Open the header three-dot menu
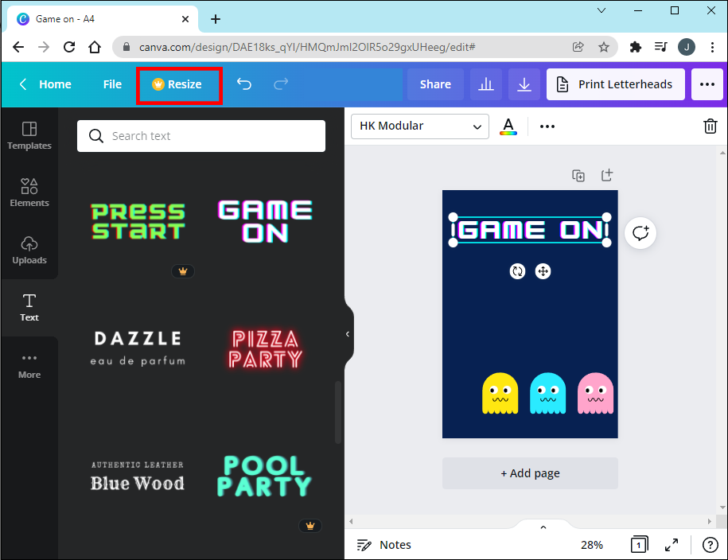728x560 pixels. pos(707,84)
